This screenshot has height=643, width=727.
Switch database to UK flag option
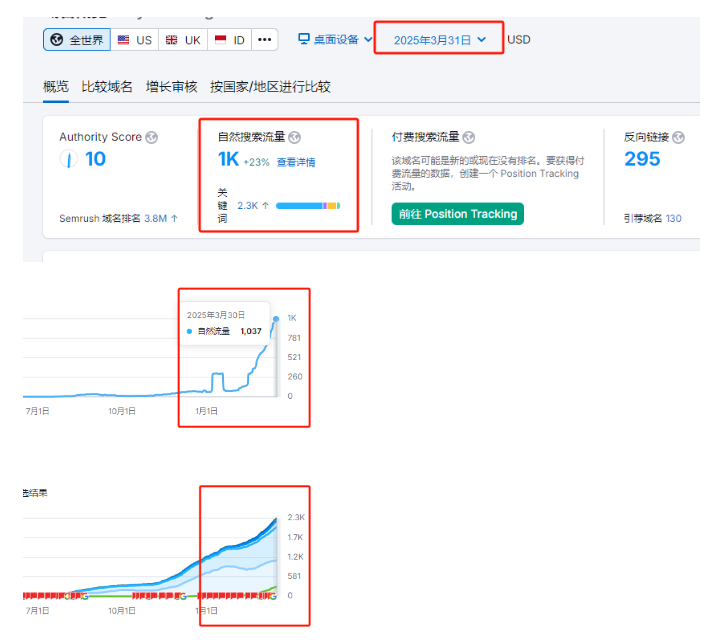tap(182, 40)
